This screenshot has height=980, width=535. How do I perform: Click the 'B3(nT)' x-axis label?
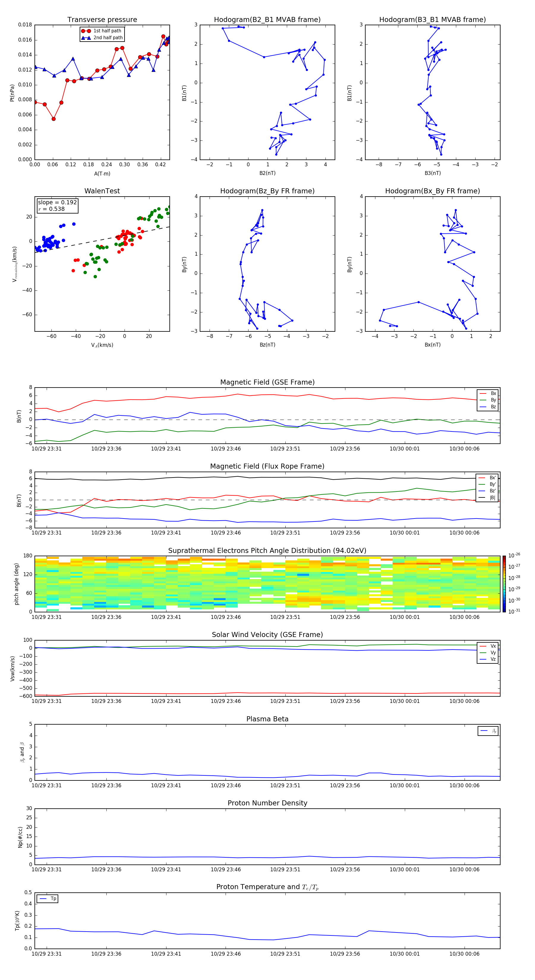[x=432, y=173]
